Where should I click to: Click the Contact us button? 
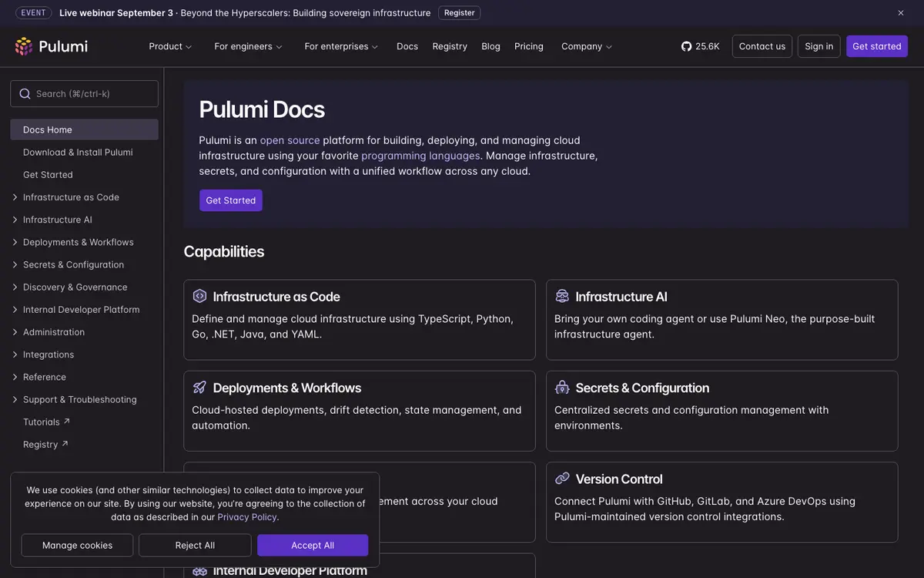[x=762, y=46]
